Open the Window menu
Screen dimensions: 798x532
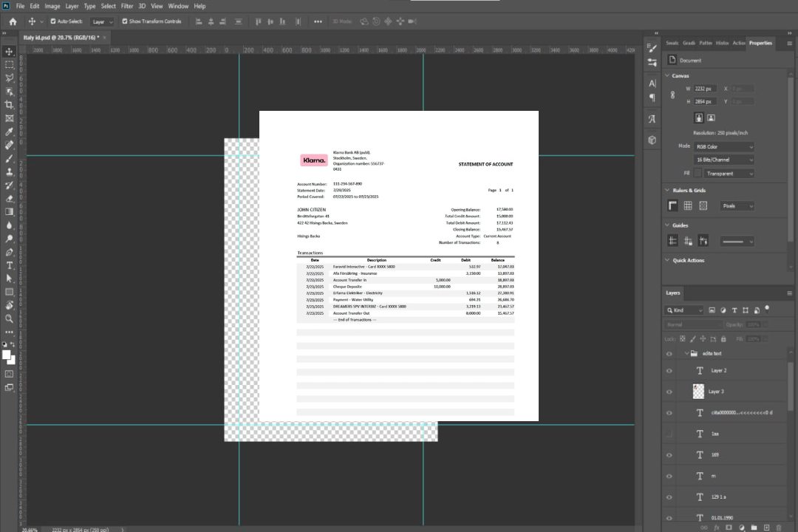pyautogui.click(x=178, y=6)
